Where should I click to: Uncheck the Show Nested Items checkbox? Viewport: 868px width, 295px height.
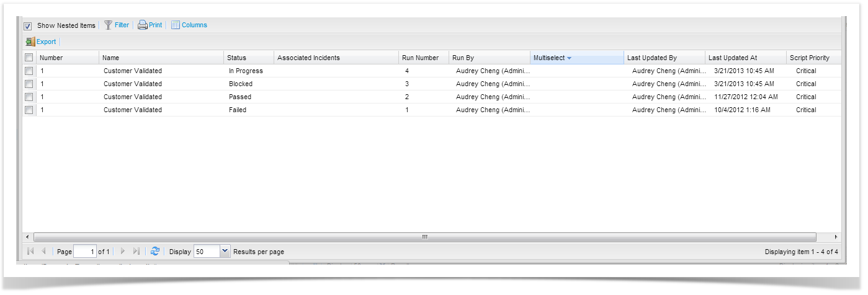28,26
